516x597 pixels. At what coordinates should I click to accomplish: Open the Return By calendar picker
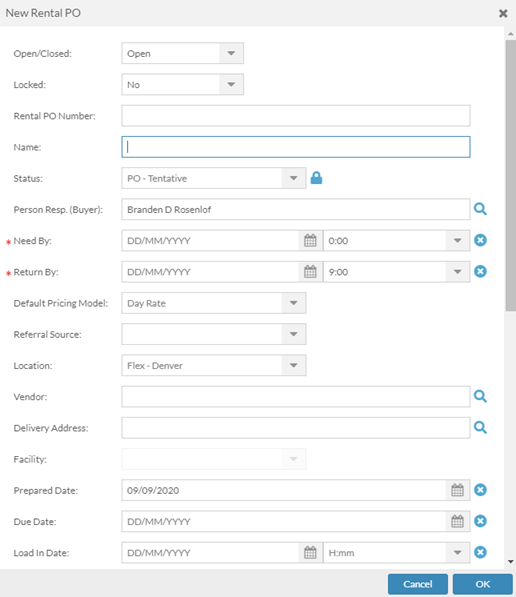pos(310,272)
